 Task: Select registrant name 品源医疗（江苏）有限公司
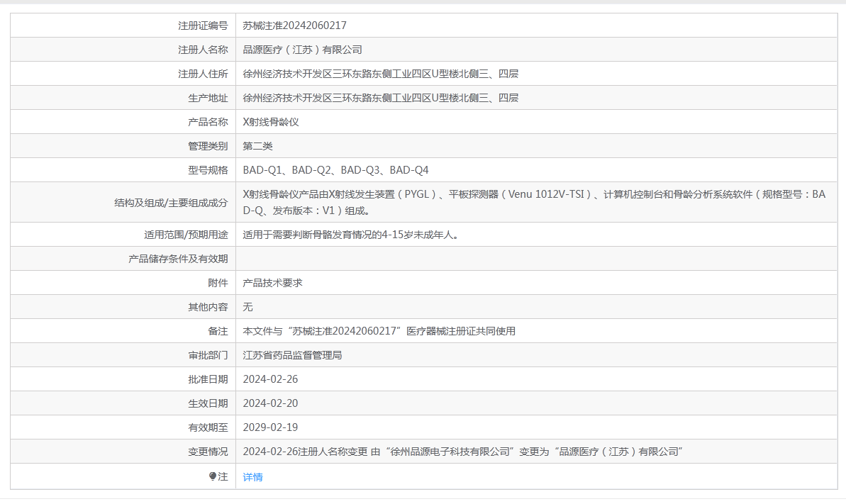[x=302, y=50]
